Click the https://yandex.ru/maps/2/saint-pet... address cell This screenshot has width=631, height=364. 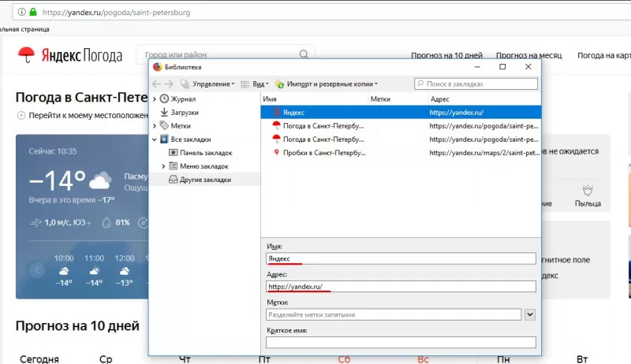(484, 153)
